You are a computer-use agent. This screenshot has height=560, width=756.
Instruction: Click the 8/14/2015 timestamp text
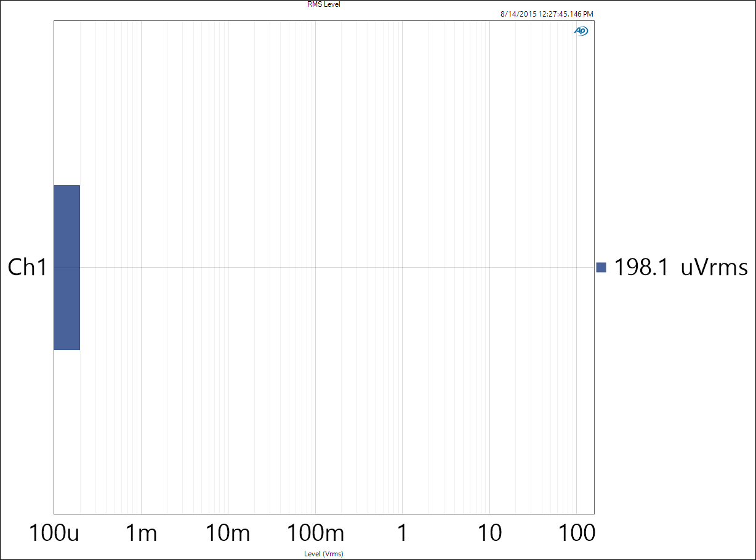547,14
